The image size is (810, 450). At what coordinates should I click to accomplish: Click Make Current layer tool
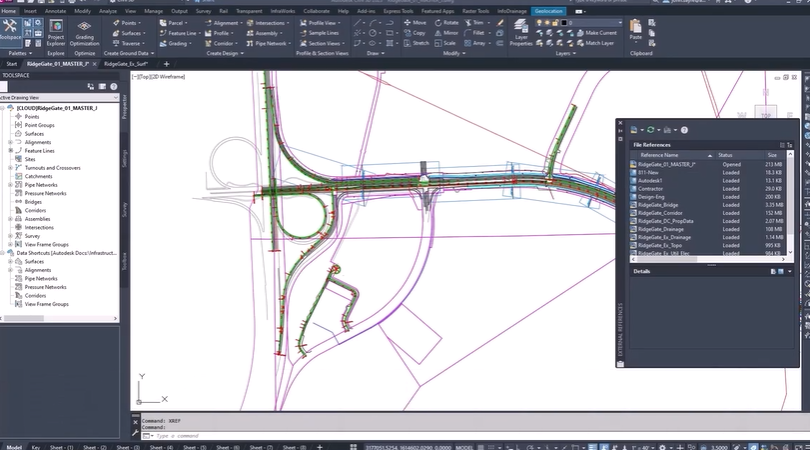click(597, 33)
